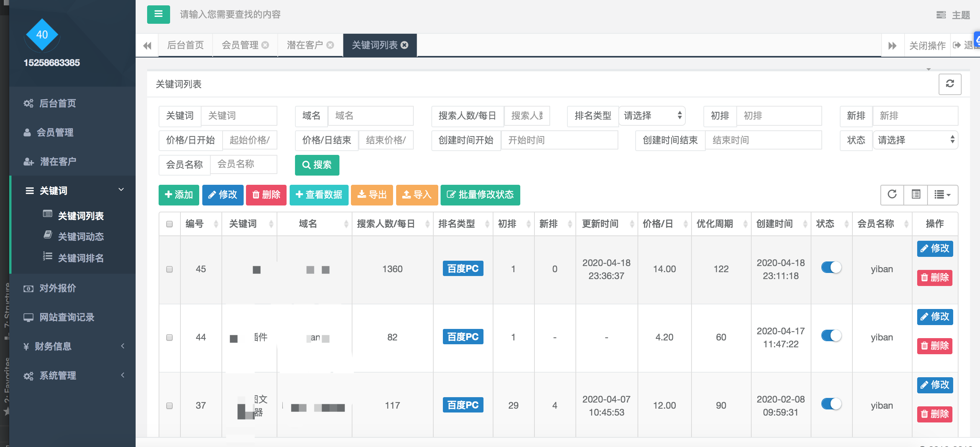
Task: Click 删除 button in row 37
Action: click(x=935, y=414)
